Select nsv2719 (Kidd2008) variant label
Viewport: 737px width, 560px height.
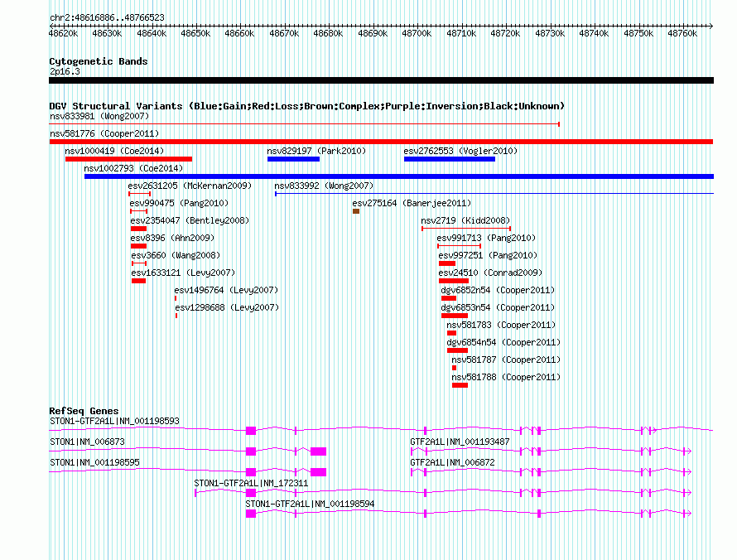coord(465,220)
